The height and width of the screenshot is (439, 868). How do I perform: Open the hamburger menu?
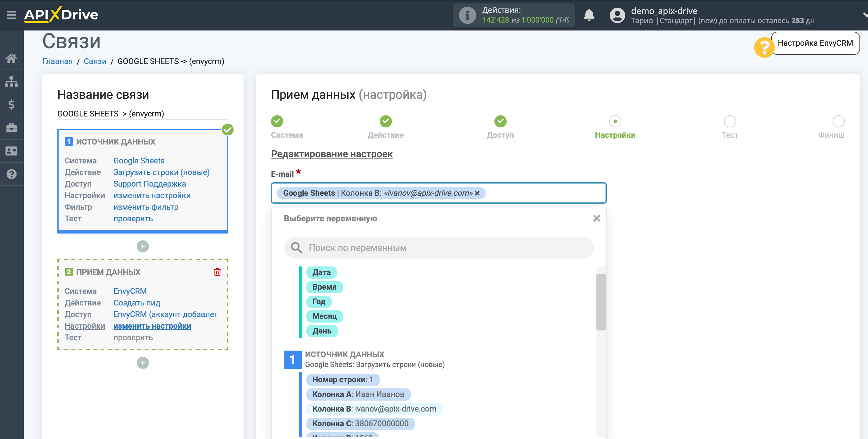click(x=12, y=15)
